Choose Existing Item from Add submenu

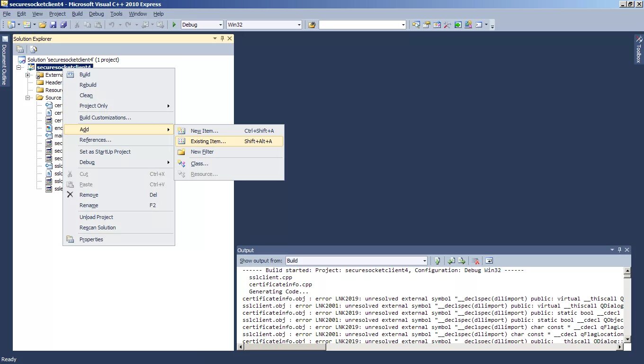(x=229, y=141)
